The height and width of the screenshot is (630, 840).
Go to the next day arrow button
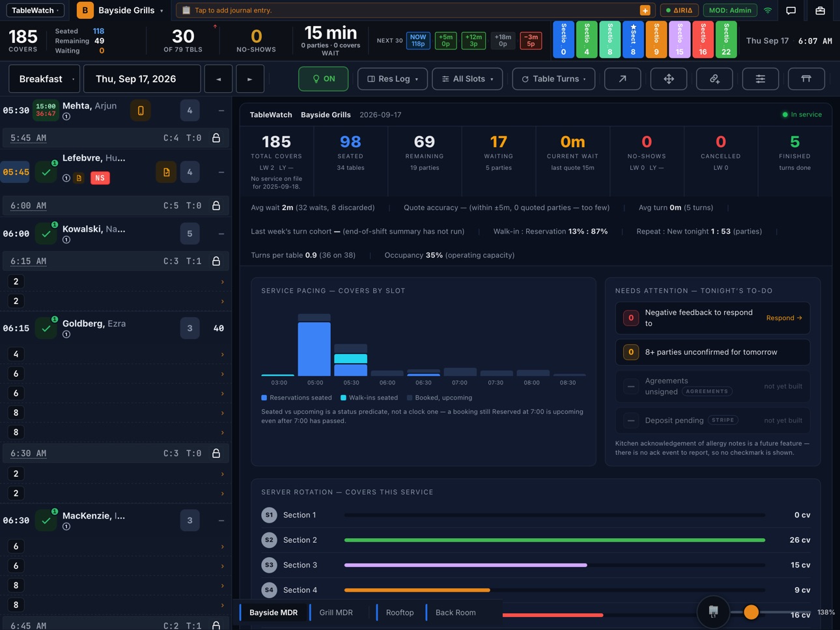pyautogui.click(x=250, y=79)
